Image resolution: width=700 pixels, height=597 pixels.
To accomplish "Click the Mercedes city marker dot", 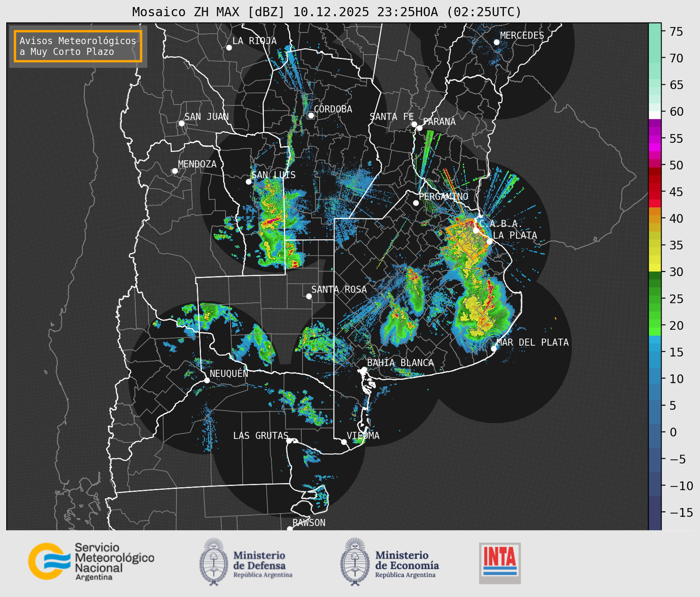I will coord(496,42).
